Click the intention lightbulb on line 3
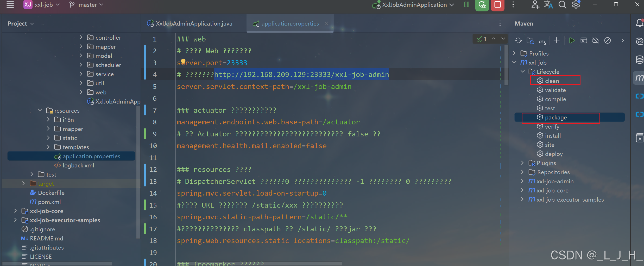 183,62
